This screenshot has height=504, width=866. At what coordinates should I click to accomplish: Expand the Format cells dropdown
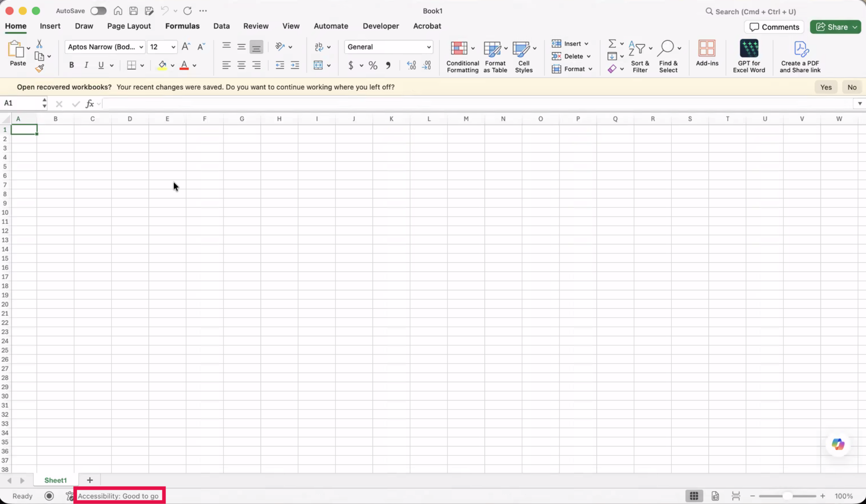(x=590, y=69)
